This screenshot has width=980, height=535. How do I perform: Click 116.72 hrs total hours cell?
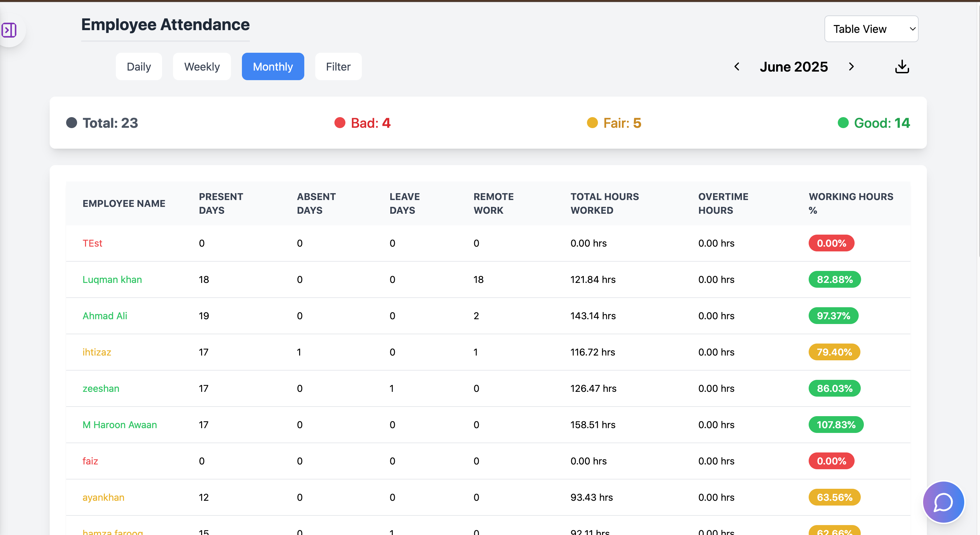593,352
